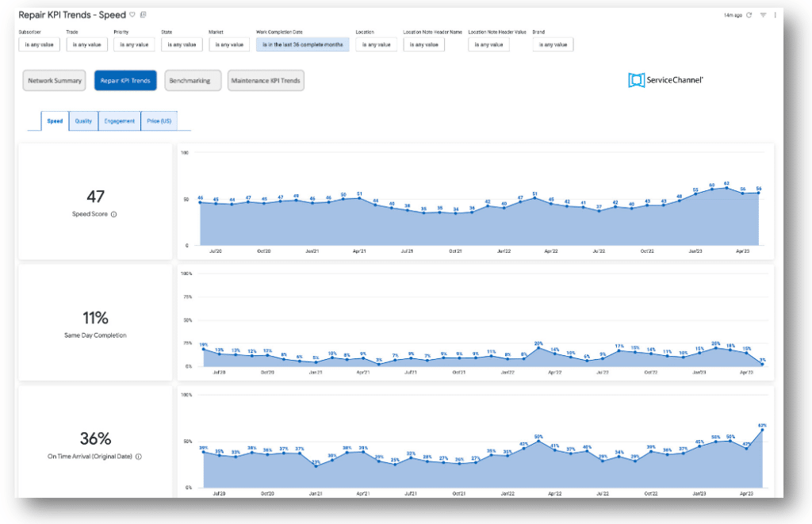Click the info icon next to Speed Score
Image resolution: width=812 pixels, height=524 pixels.
point(114,214)
